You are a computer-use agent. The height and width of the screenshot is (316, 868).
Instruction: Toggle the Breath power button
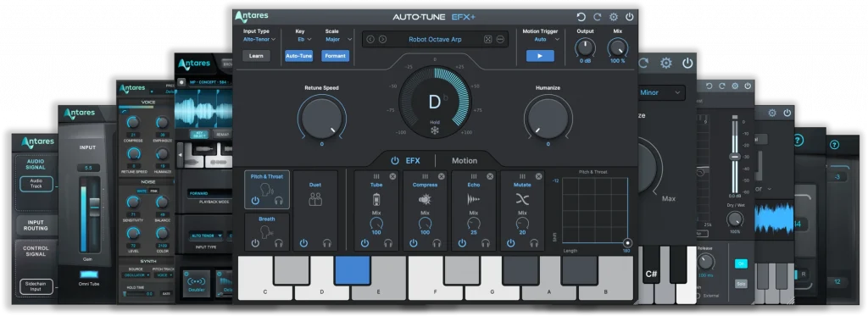(254, 243)
